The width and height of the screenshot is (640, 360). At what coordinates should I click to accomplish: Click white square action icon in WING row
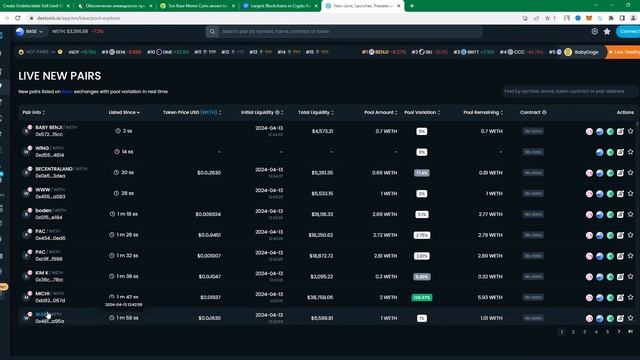tap(620, 152)
